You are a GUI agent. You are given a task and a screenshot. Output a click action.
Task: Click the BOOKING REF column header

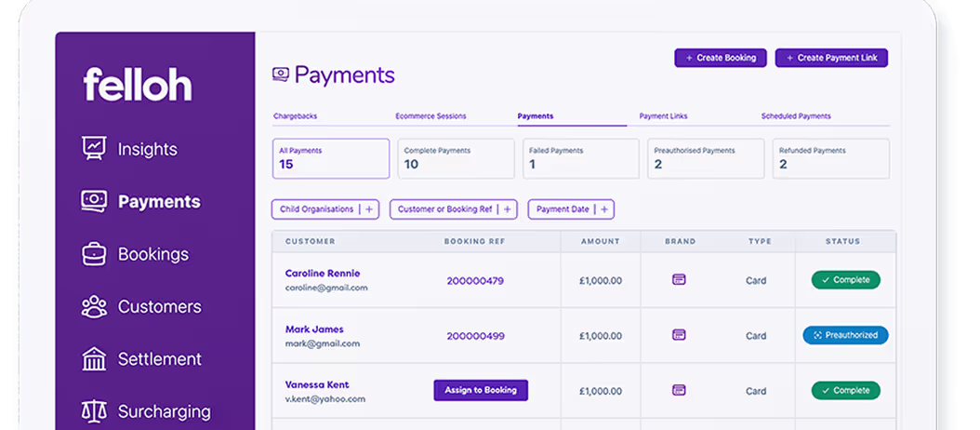click(x=474, y=242)
